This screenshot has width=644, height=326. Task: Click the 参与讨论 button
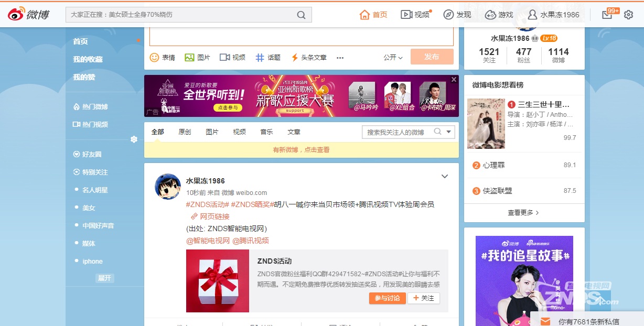[x=388, y=298]
